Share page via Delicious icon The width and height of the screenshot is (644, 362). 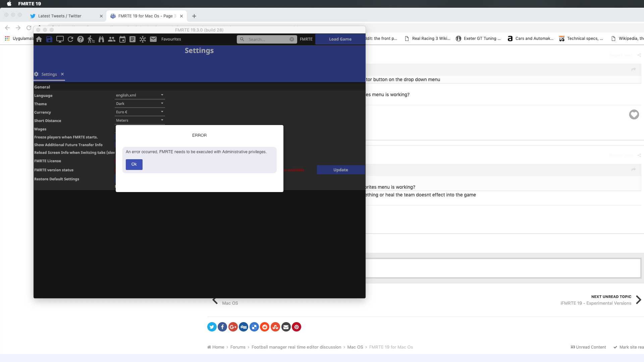[254, 327]
